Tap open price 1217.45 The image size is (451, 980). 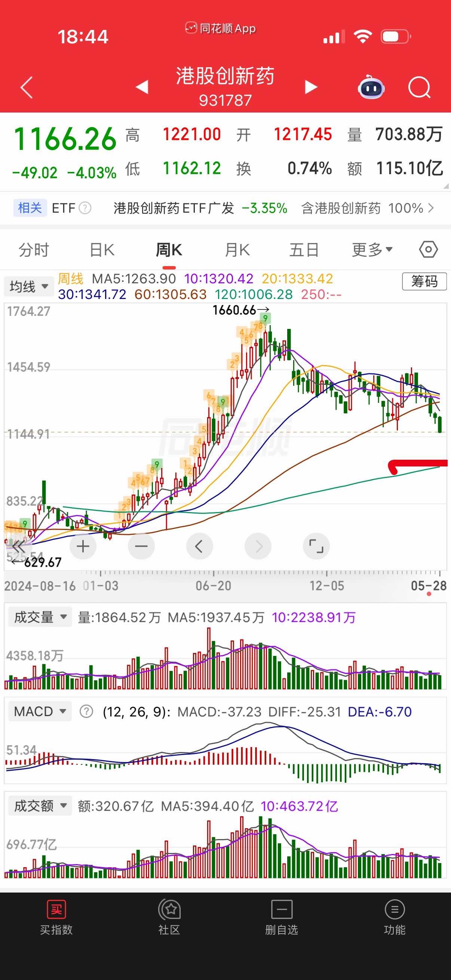coord(303,134)
